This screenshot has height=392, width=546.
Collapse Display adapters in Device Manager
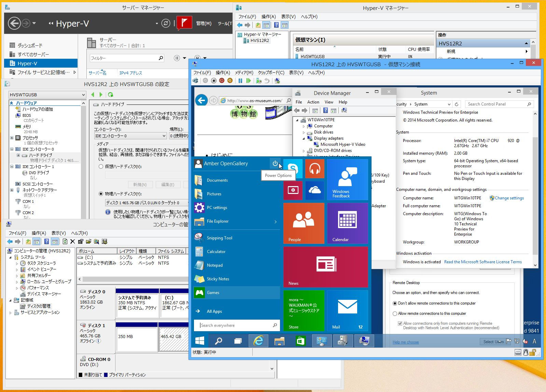click(304, 138)
